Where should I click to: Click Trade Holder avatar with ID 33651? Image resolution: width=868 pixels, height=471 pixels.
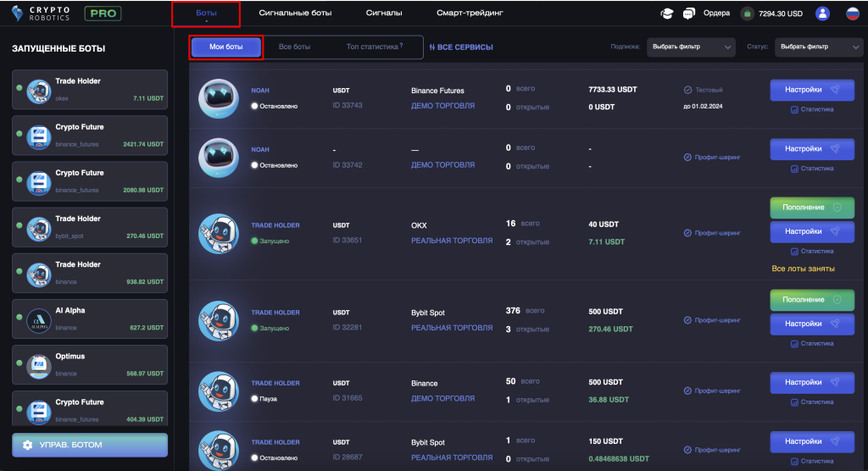click(x=219, y=234)
